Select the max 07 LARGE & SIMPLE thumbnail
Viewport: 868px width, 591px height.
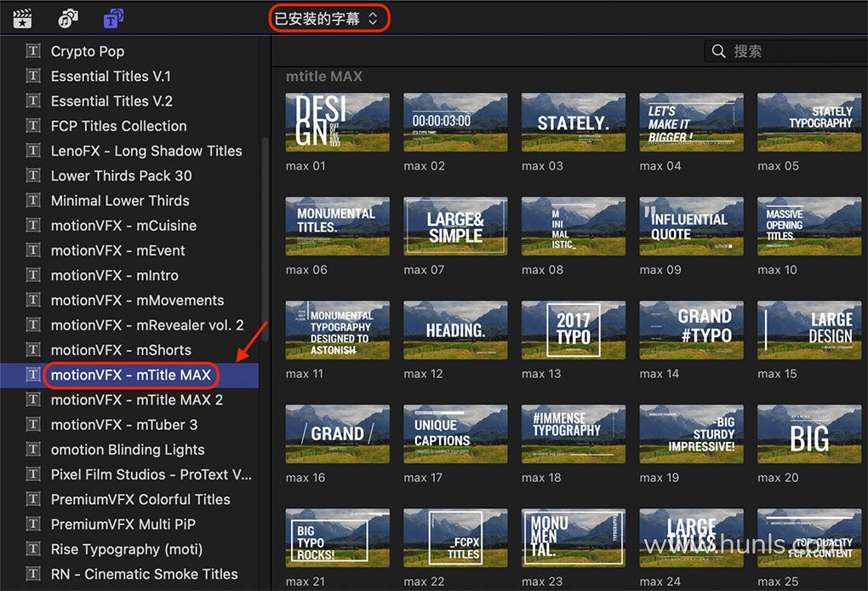[x=455, y=226]
